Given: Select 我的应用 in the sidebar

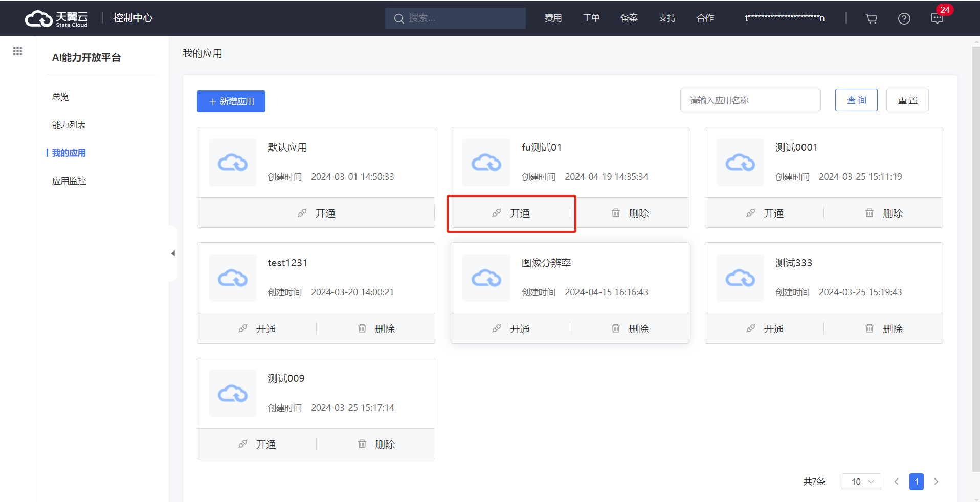Looking at the screenshot, I should [x=69, y=153].
